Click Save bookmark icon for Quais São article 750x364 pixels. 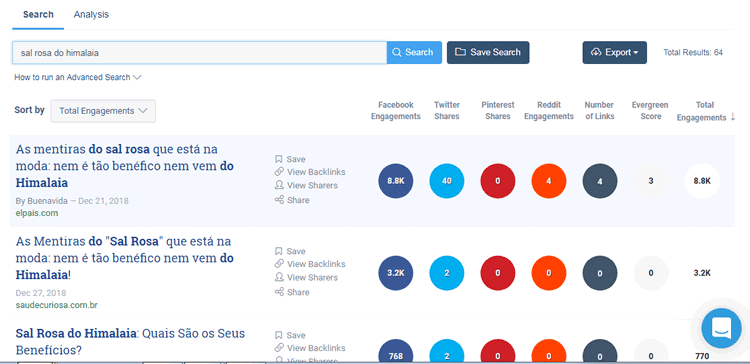(279, 335)
